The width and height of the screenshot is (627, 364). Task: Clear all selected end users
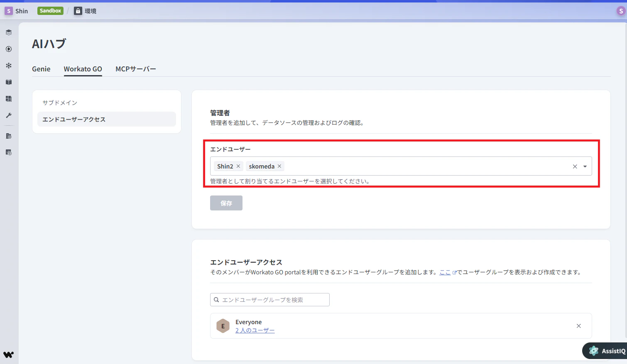[x=575, y=166]
